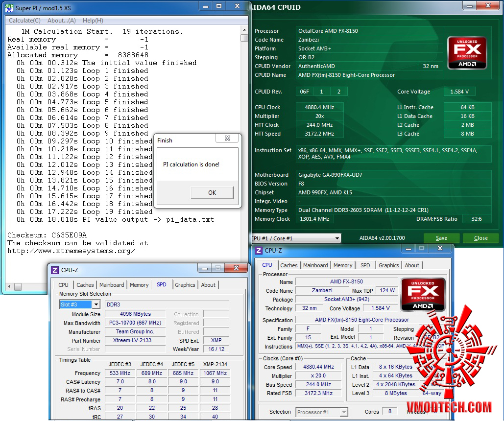This screenshot has height=421, width=504.
Task: Click the AMD FX processor logo in CPU-Z window
Action: [x=423, y=295]
